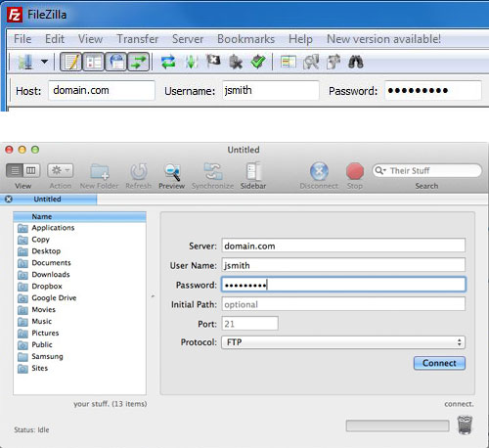
Task: Sort by Name column header
Action: (79, 216)
